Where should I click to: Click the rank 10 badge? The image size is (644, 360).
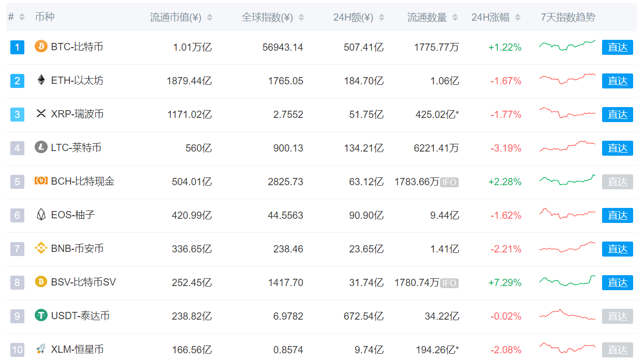17,350
